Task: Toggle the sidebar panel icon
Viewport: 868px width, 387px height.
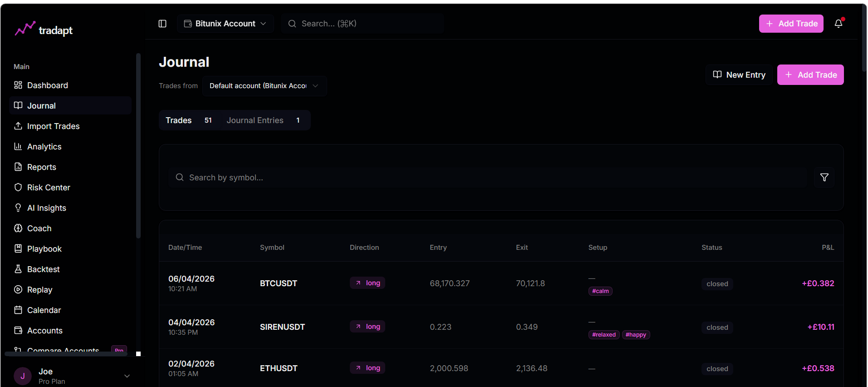Action: (x=162, y=24)
